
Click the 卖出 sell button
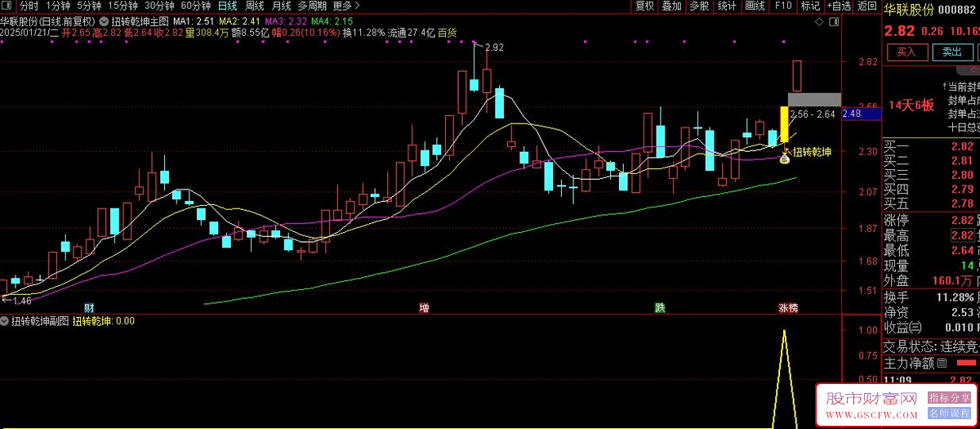[x=952, y=51]
